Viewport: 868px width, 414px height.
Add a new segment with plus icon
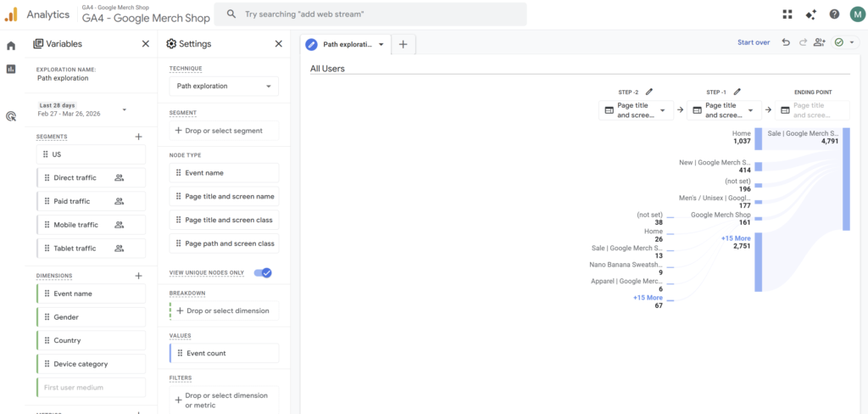tap(139, 137)
